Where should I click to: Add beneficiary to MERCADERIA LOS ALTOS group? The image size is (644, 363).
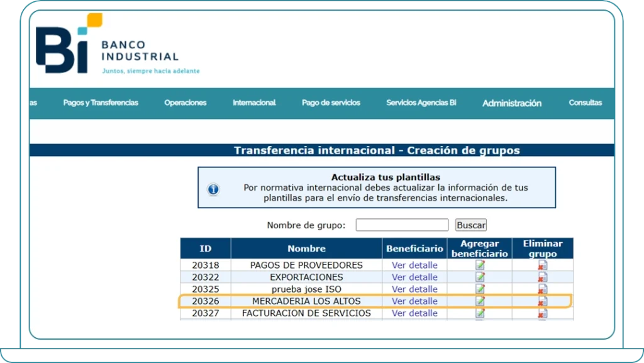click(479, 301)
